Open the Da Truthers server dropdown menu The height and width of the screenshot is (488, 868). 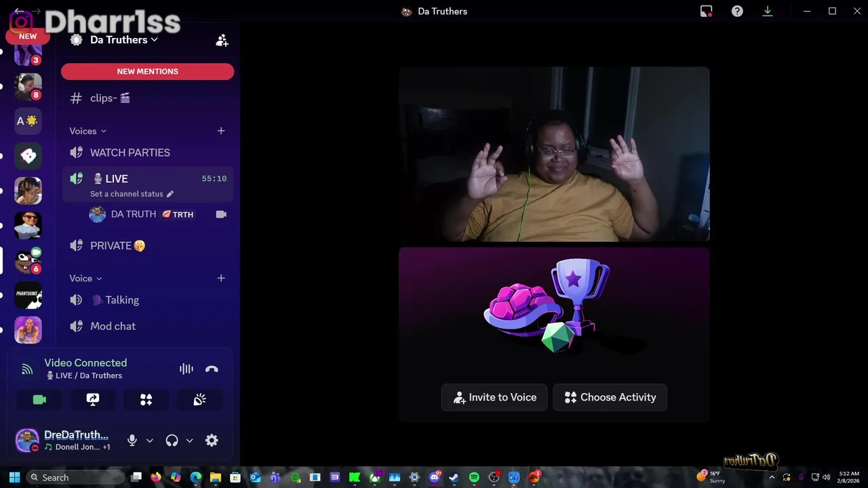coord(124,39)
